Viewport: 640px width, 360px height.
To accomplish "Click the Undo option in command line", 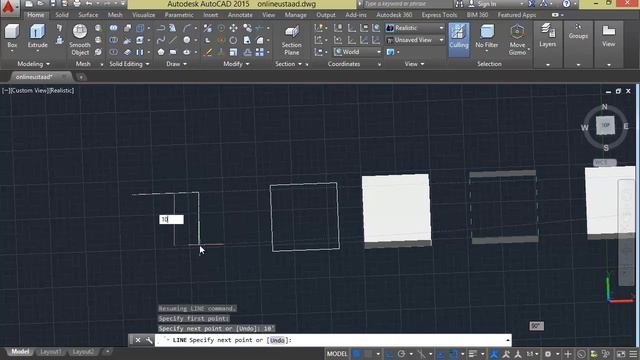I will (277, 340).
